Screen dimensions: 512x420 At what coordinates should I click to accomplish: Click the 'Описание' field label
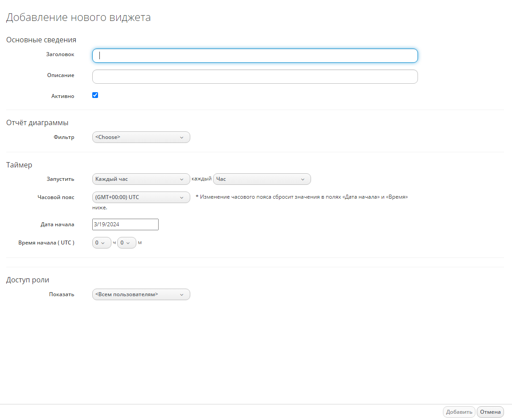click(x=61, y=75)
